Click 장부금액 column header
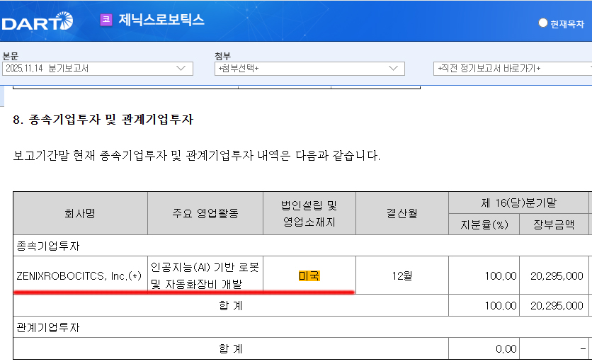 (554, 224)
